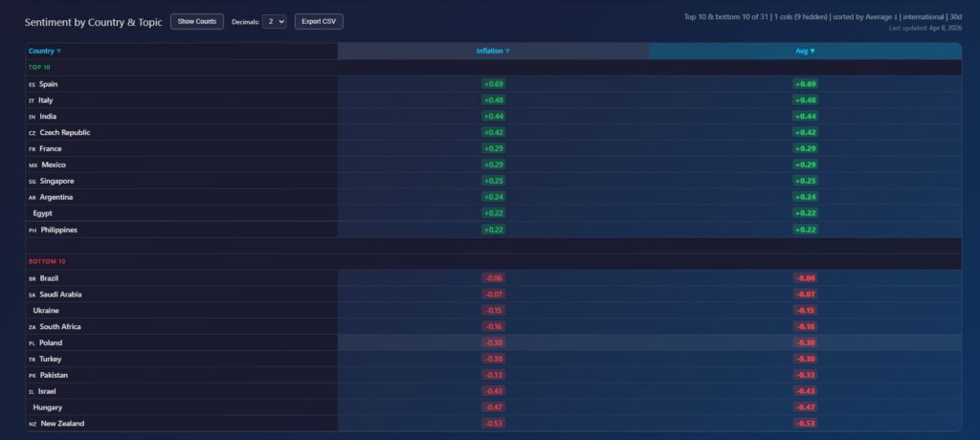Click Spain's Avg value +0.69
980x440 pixels.
pos(805,84)
